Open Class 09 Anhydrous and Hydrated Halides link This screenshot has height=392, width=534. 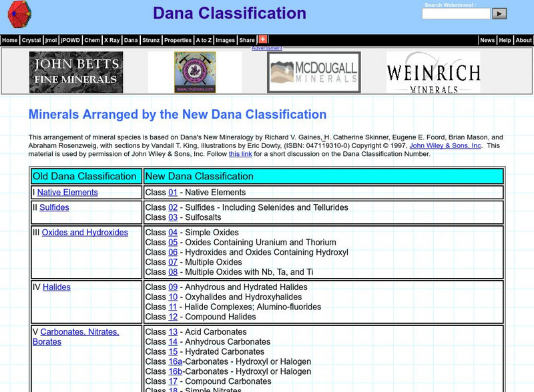pos(173,287)
